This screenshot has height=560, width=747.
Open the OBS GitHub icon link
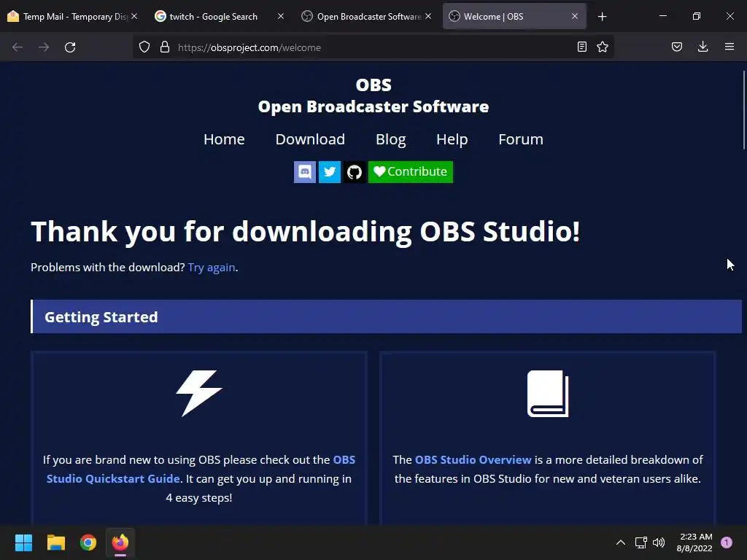(x=355, y=172)
